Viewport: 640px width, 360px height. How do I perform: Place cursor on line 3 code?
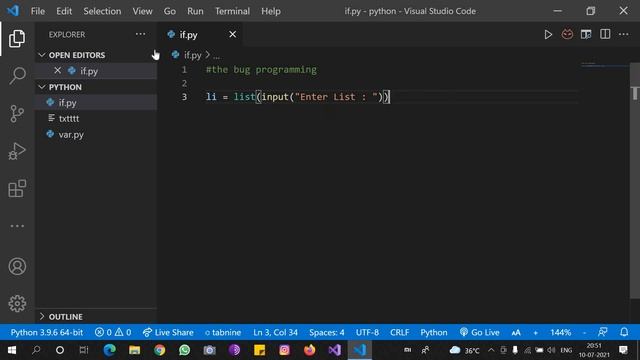(x=298, y=97)
